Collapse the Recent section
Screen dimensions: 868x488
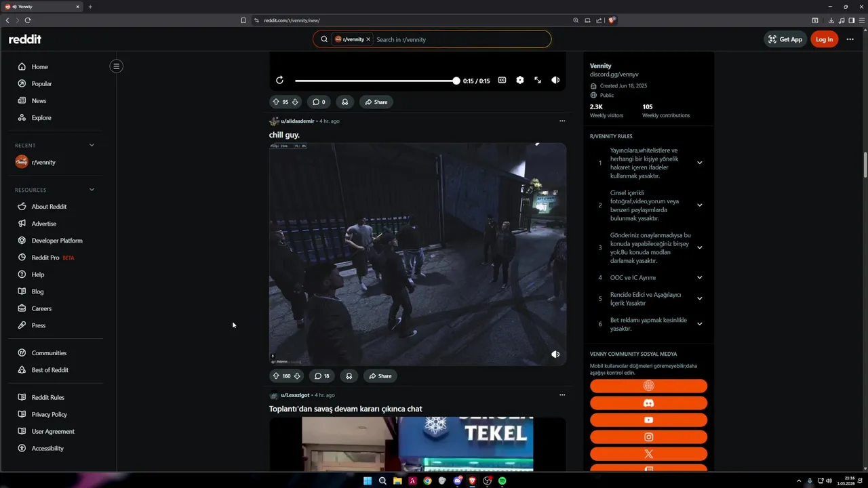92,145
